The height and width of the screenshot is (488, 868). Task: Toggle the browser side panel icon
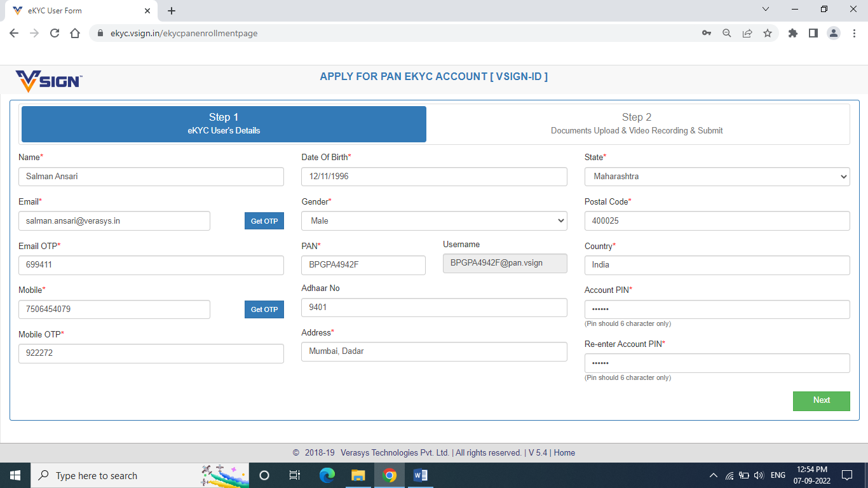click(x=813, y=33)
